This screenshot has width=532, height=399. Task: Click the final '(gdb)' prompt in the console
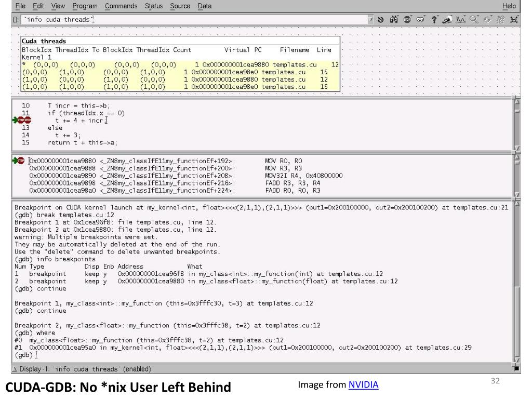[x=24, y=355]
